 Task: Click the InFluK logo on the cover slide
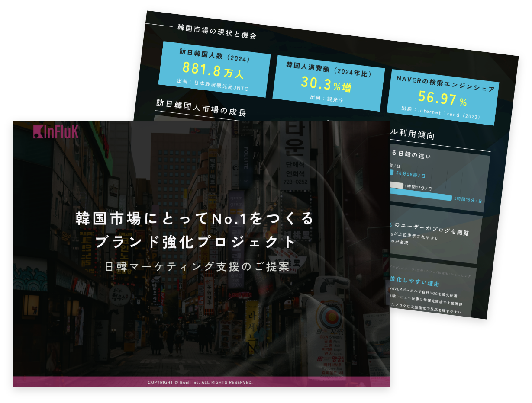56,131
